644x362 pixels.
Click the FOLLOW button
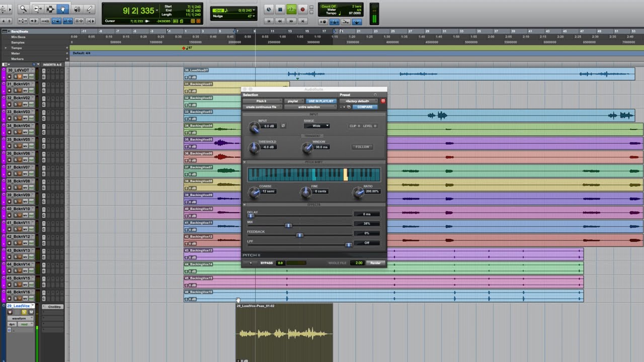[x=362, y=147]
